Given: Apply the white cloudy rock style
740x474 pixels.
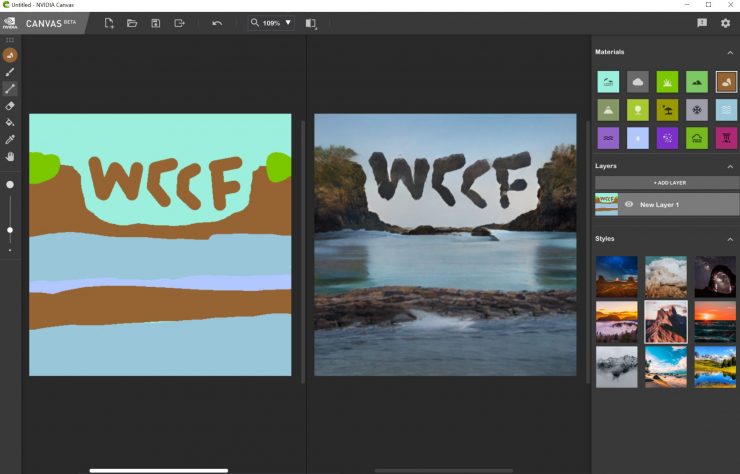Looking at the screenshot, I should 666,277.
